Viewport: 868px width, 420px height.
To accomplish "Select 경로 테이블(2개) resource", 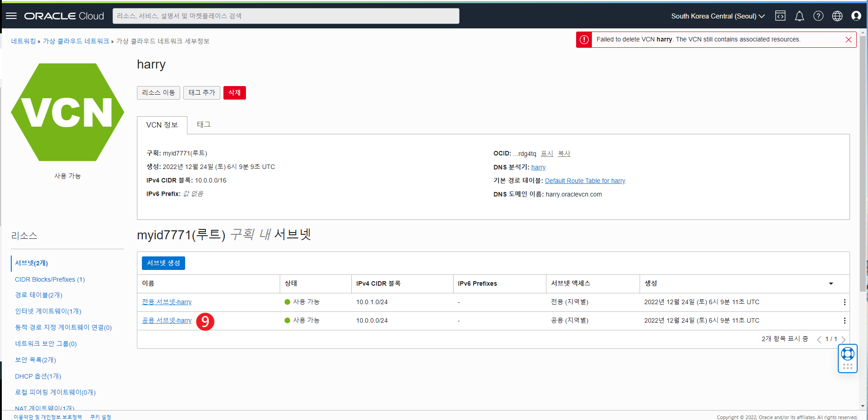I will (x=39, y=295).
